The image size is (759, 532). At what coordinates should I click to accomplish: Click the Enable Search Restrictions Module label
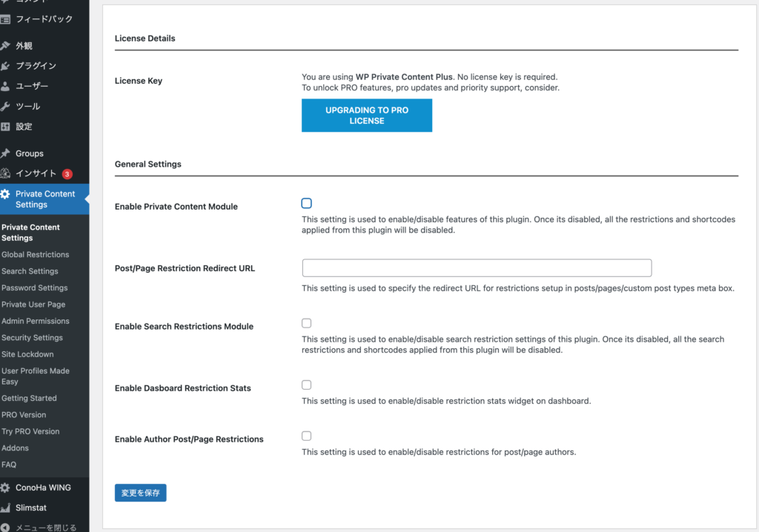point(184,326)
